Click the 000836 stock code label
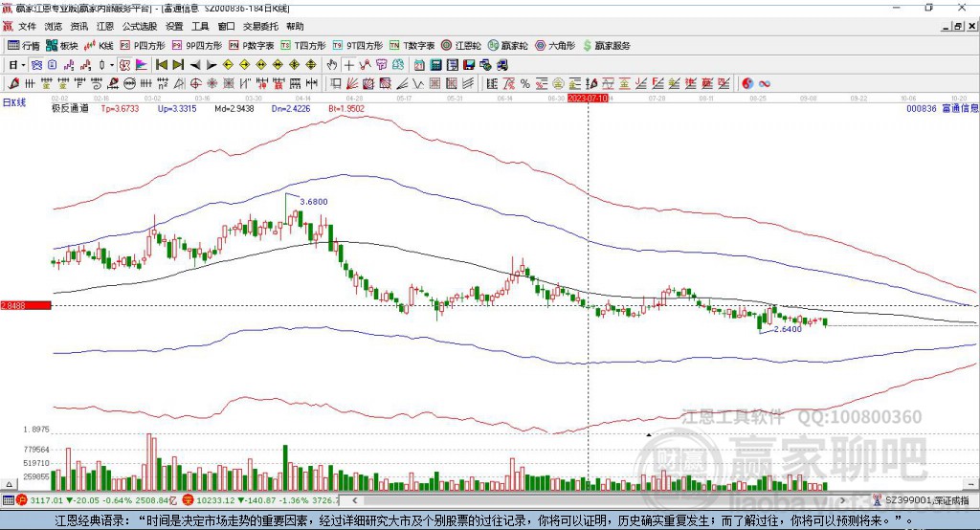 click(922, 109)
